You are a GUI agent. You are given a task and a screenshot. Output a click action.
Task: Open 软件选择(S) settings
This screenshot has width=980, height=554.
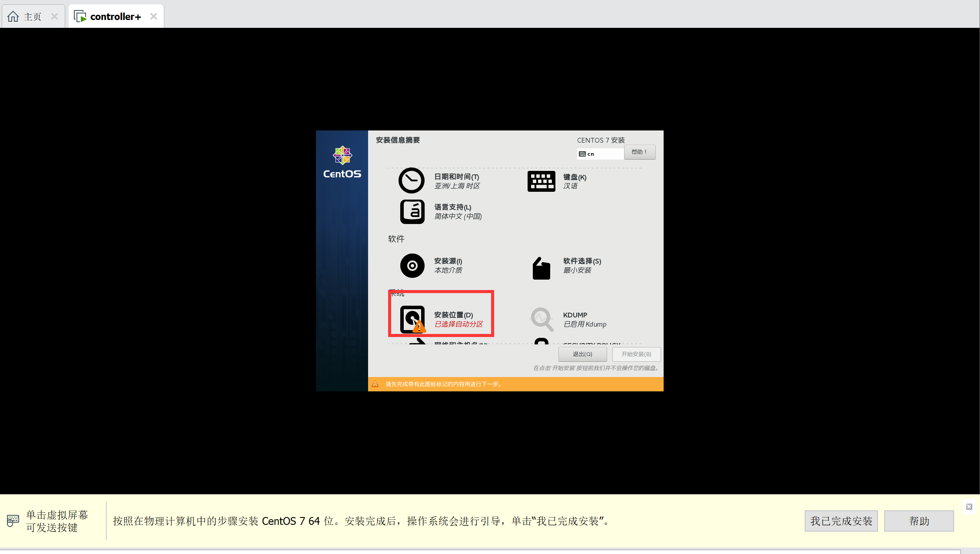pyautogui.click(x=582, y=261)
